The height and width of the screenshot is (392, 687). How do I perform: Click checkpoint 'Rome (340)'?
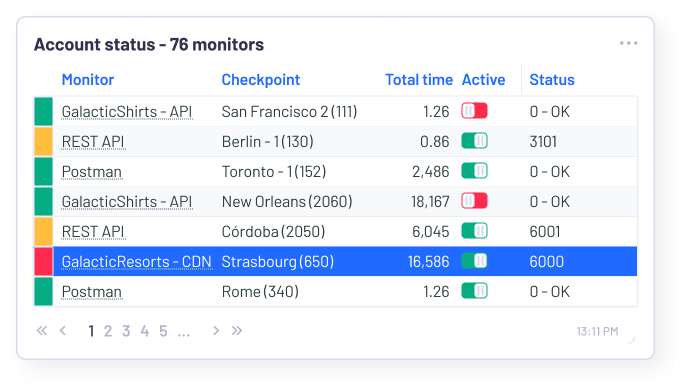tap(260, 292)
